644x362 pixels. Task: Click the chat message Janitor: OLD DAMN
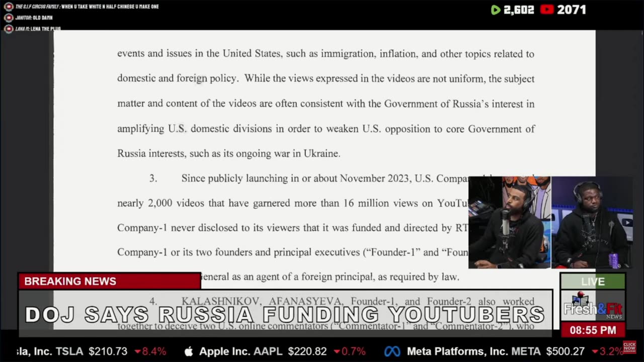(34, 18)
